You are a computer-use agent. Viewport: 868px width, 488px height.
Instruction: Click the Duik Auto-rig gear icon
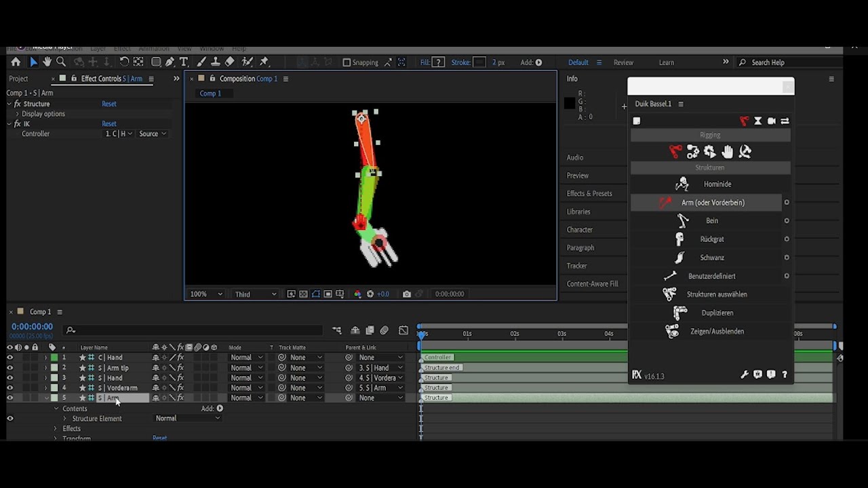pos(709,152)
